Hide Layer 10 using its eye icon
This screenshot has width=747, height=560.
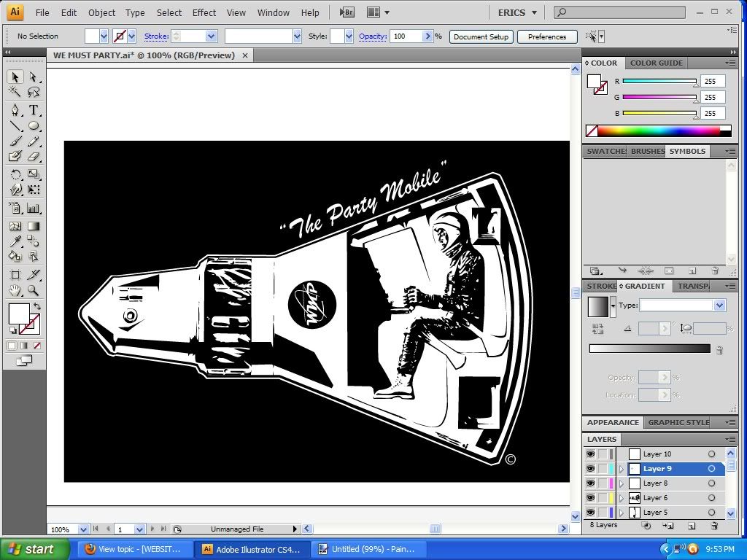590,454
